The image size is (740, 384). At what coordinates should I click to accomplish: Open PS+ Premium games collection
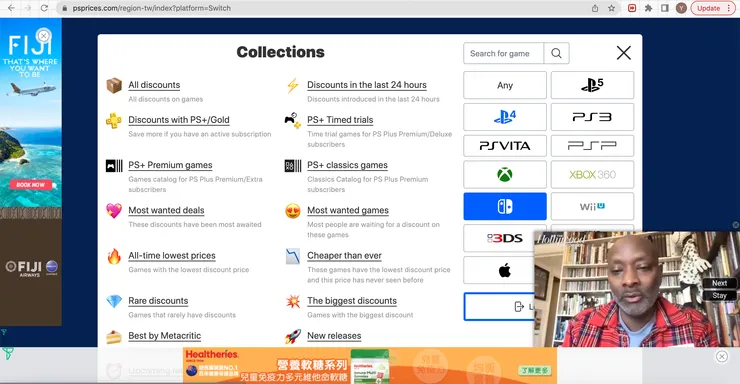click(170, 165)
